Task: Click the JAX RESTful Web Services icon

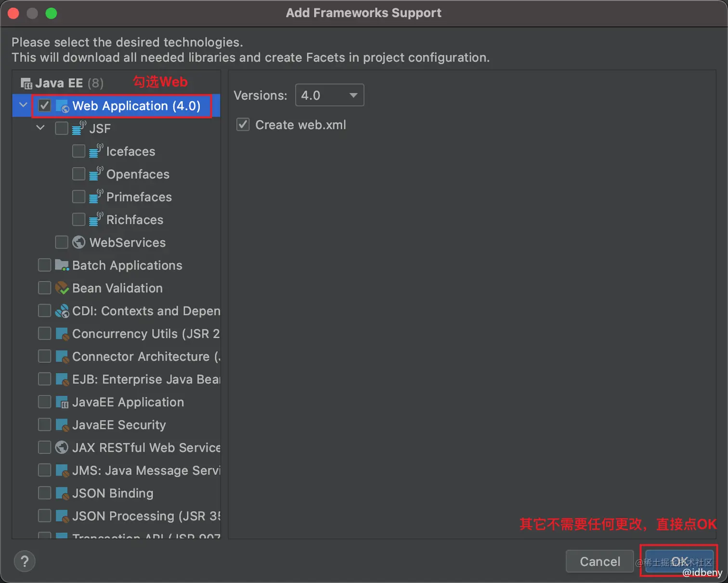Action: (x=62, y=448)
